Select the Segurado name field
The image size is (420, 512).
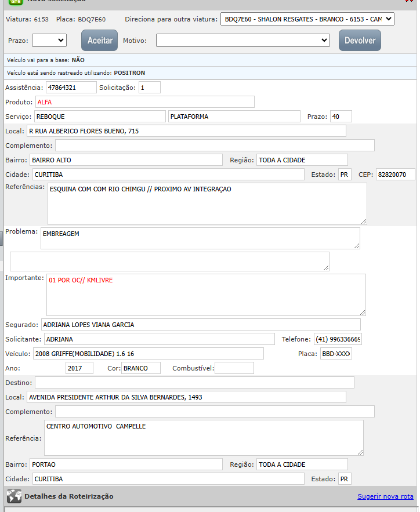pyautogui.click(x=200, y=325)
